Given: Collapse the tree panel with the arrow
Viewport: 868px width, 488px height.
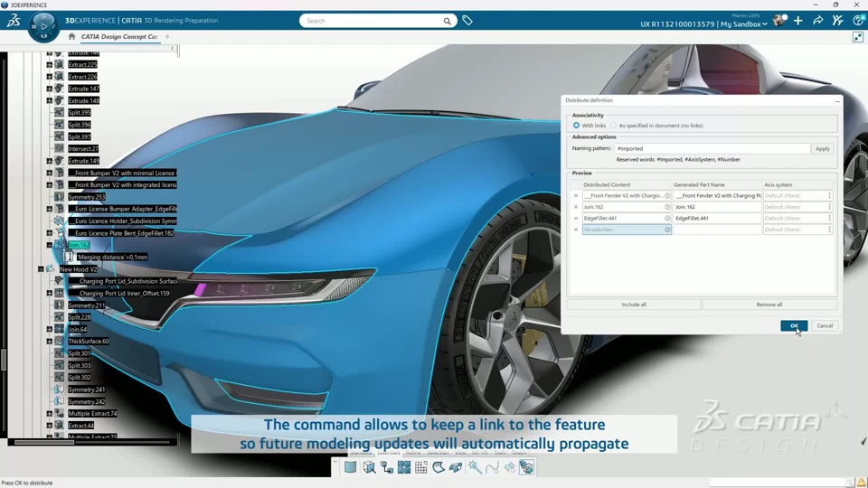Looking at the screenshot, I should [x=172, y=49].
